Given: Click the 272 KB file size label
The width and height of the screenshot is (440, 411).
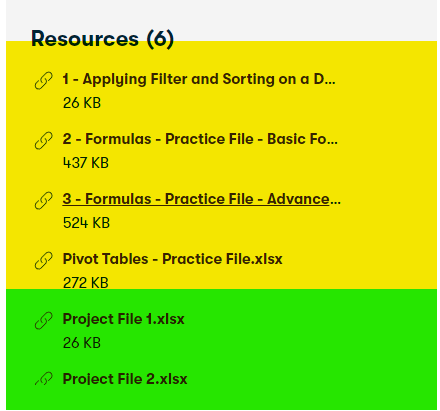Looking at the screenshot, I should pos(86,283).
